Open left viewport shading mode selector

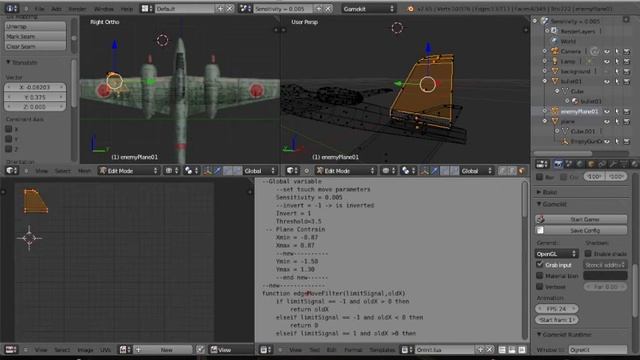(x=172, y=171)
